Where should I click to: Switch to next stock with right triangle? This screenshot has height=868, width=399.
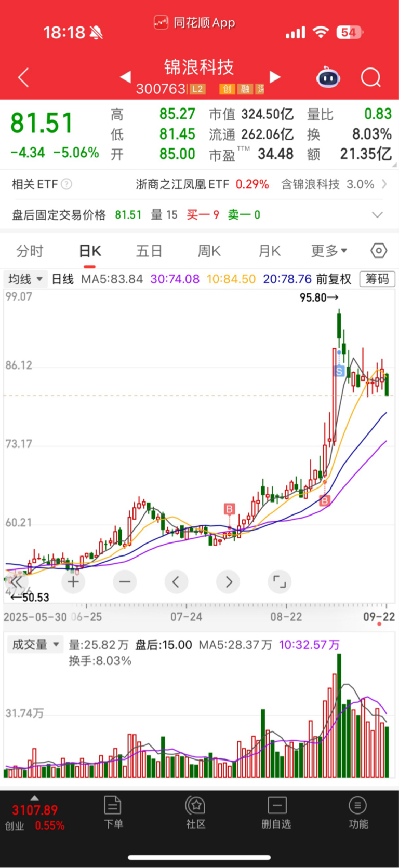[x=275, y=77]
